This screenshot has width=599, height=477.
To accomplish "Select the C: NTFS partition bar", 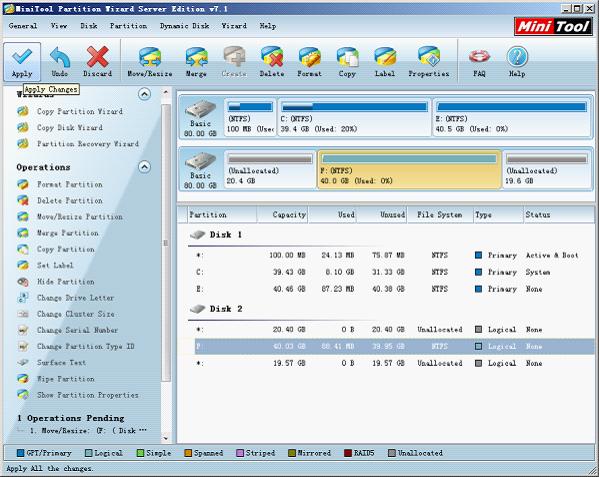I will tap(354, 117).
